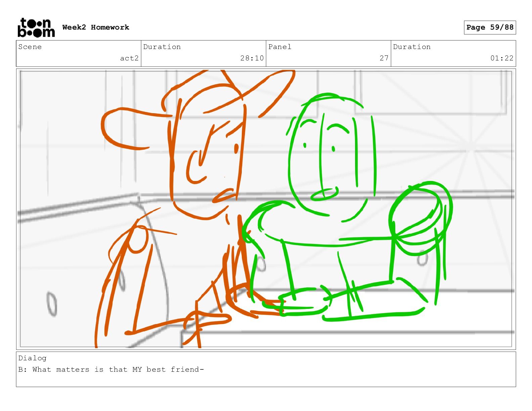Click the 'Scene' header label

coord(30,47)
